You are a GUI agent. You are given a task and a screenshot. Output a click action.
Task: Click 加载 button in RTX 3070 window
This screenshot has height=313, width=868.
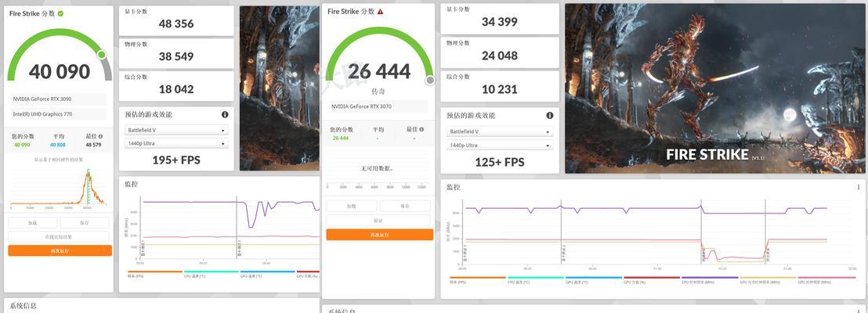pos(352,206)
